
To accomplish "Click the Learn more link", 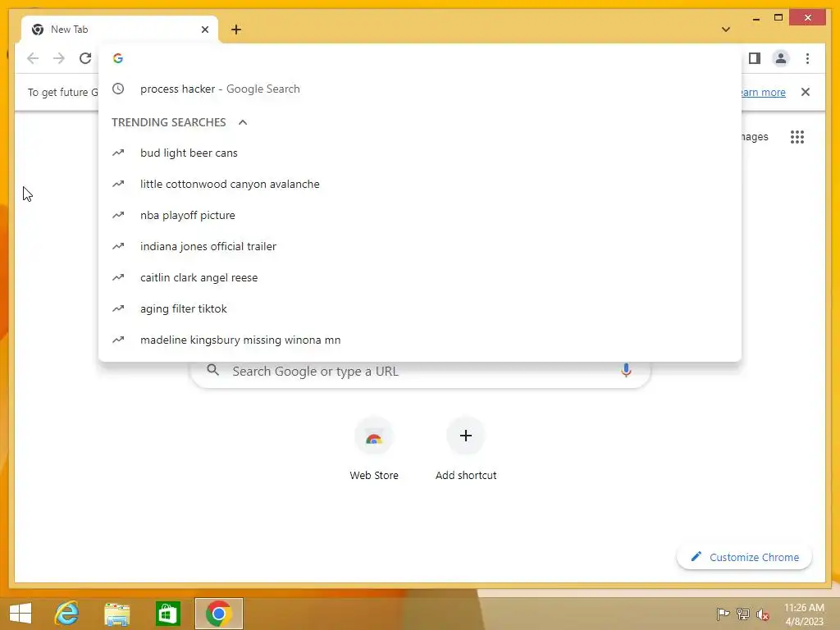I will pos(764,92).
